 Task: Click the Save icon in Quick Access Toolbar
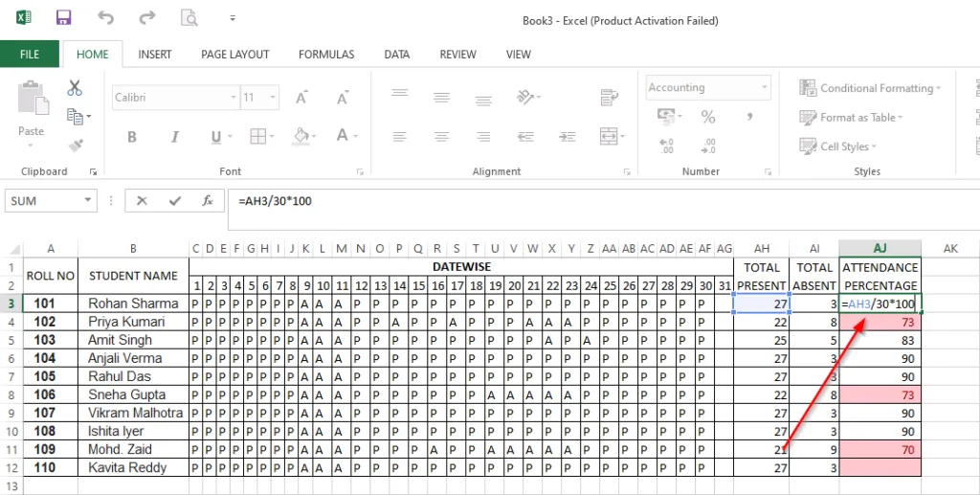tap(64, 17)
